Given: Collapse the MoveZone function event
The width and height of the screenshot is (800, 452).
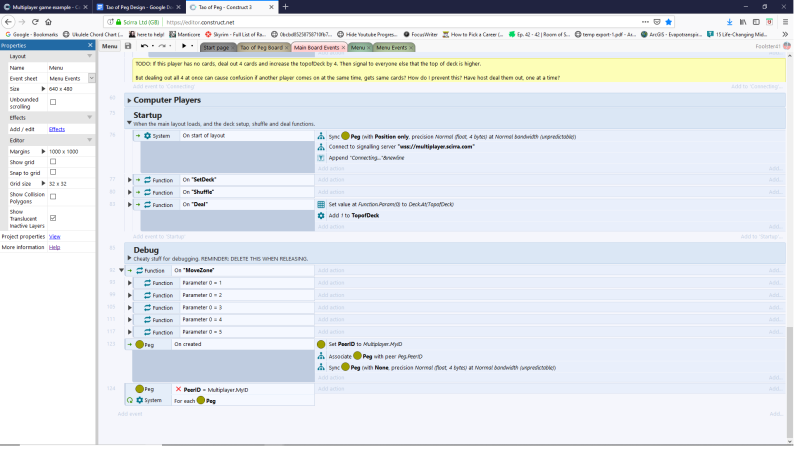Looking at the screenshot, I should tap(121, 270).
